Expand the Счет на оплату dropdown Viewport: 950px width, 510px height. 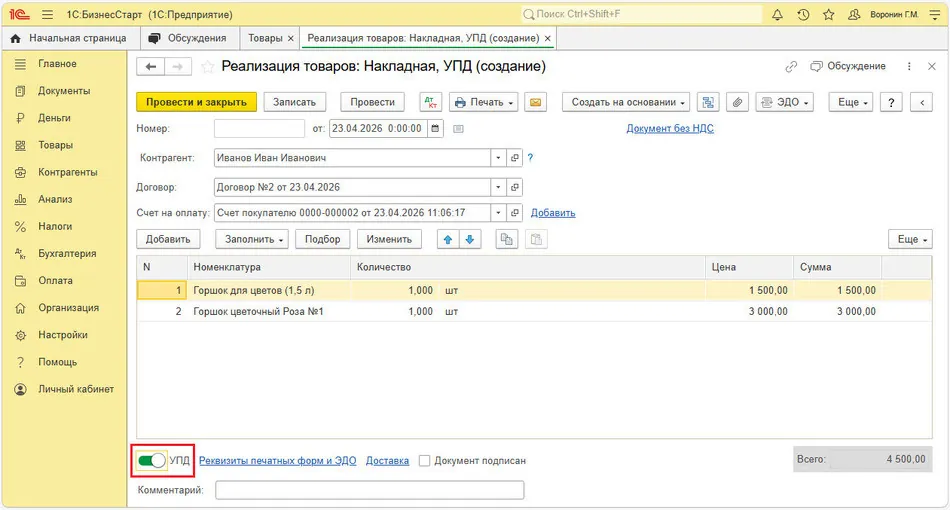click(498, 213)
